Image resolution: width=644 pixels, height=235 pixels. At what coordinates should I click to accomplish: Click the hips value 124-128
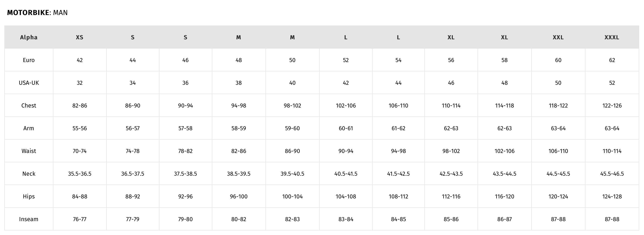pyautogui.click(x=612, y=196)
